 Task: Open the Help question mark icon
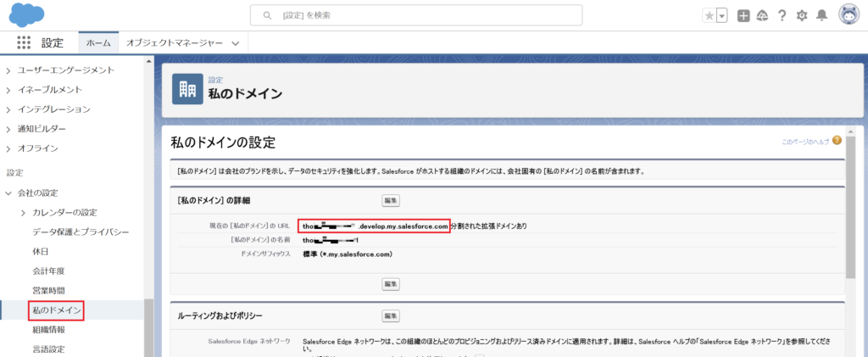click(x=782, y=15)
